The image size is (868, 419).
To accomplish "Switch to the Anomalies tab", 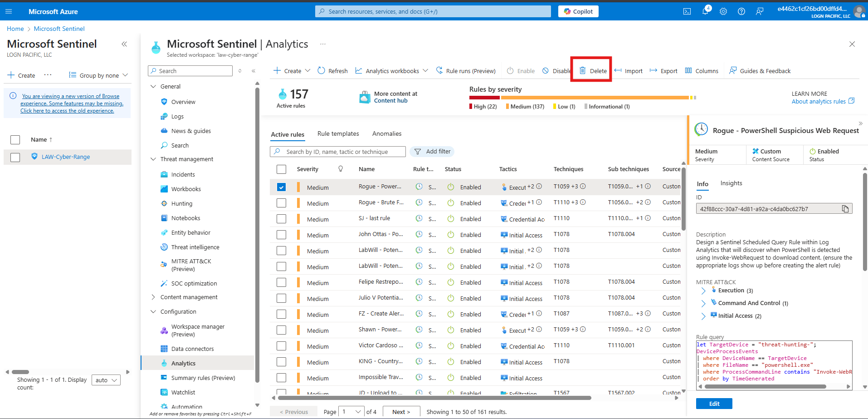I will pos(387,133).
